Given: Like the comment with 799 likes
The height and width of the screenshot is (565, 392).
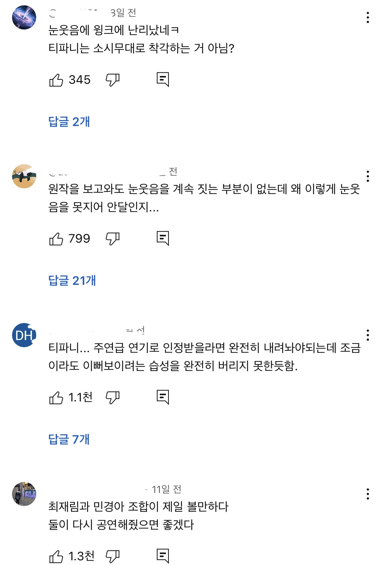Looking at the screenshot, I should click(x=56, y=239).
